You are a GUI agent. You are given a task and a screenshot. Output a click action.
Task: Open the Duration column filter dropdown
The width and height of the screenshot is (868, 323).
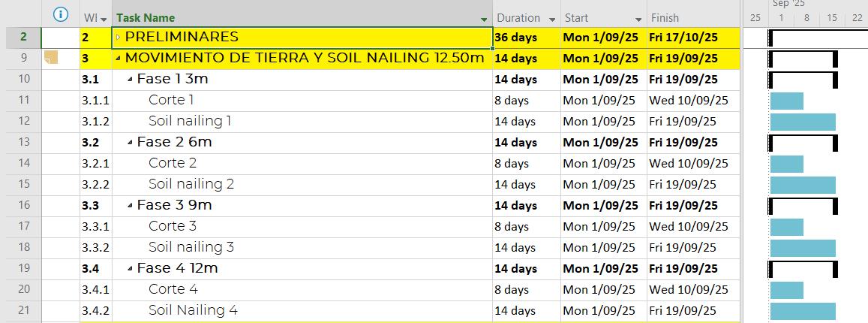[x=552, y=20]
